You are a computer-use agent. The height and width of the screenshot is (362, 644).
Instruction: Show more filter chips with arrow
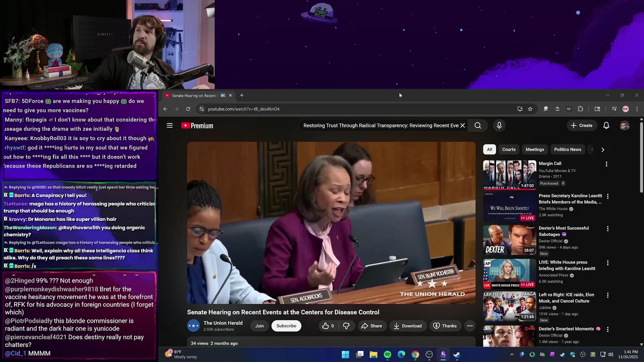[602, 149]
